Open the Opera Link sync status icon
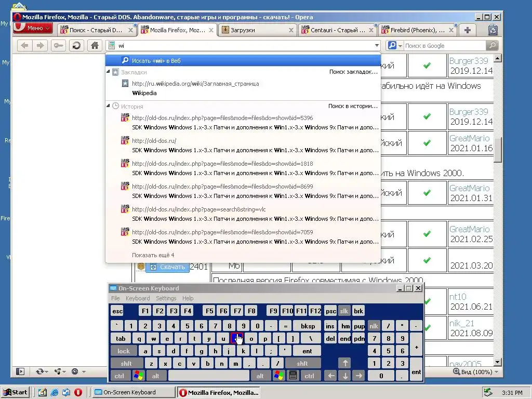This screenshot has height=399, width=532. pyautogui.click(x=42, y=371)
